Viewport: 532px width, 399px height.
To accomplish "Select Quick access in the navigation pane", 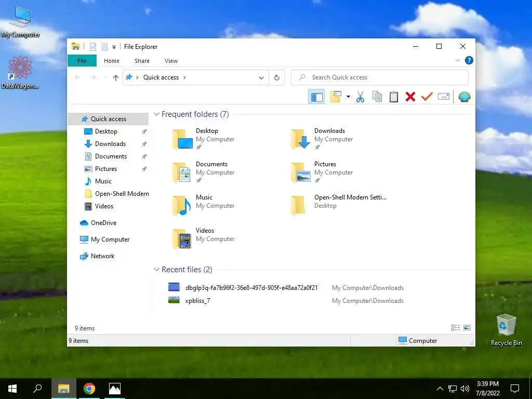I will pyautogui.click(x=108, y=119).
